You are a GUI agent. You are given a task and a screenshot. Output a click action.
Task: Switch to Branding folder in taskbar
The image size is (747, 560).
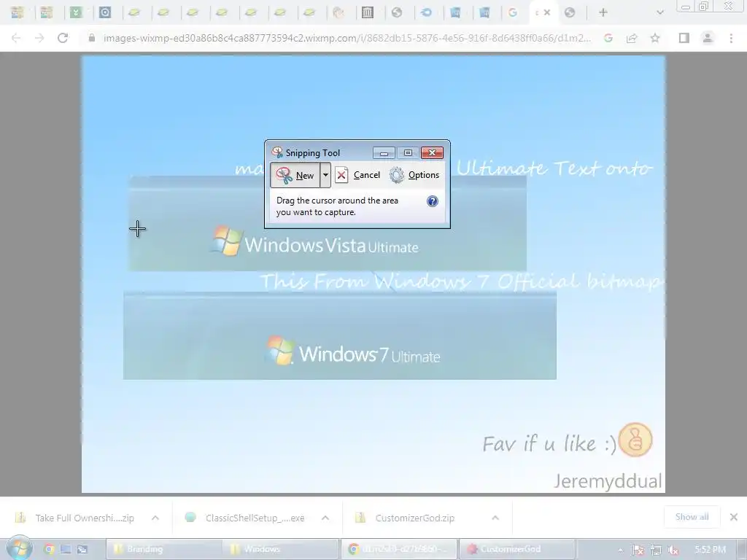(x=163, y=550)
